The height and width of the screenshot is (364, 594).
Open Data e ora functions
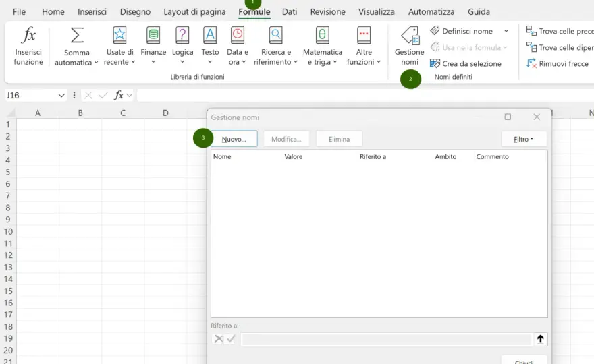click(x=238, y=46)
